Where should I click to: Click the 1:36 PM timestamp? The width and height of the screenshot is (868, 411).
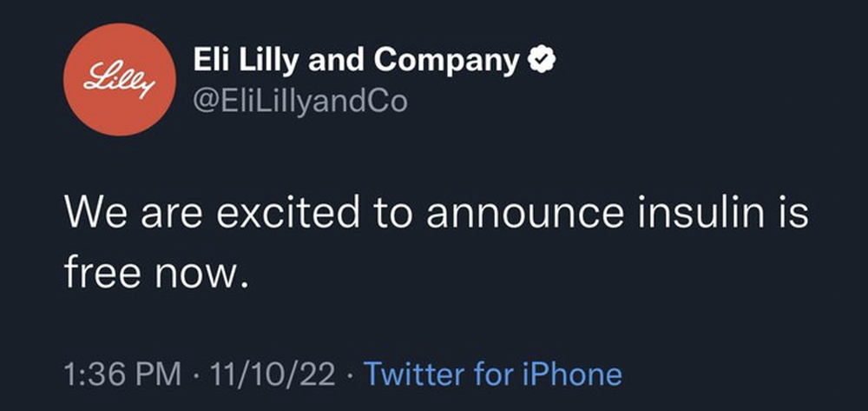(123, 374)
